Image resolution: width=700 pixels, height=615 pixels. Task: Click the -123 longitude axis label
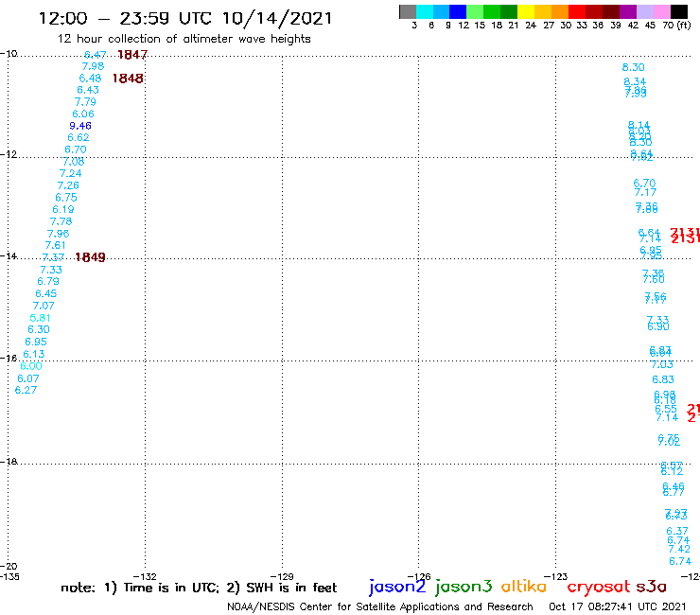click(x=555, y=576)
